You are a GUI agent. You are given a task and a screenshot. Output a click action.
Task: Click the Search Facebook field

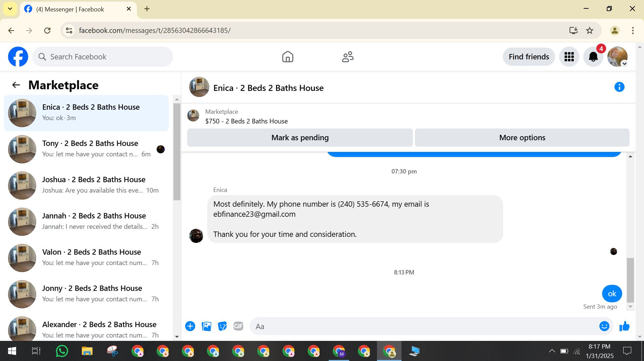[x=103, y=57]
